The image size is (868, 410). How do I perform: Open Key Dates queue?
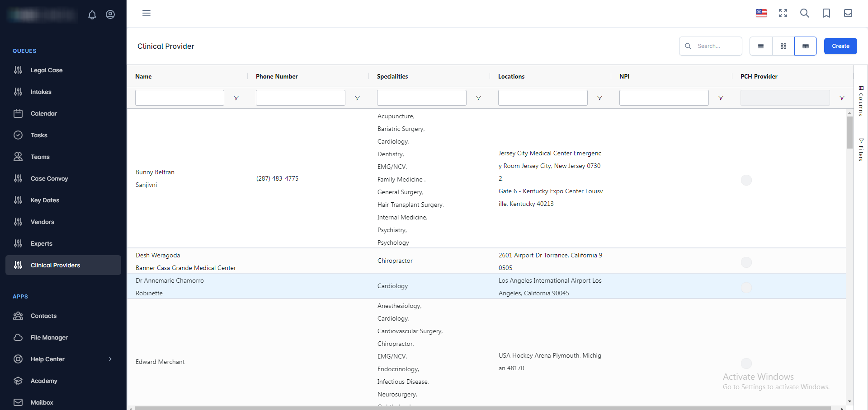pyautogui.click(x=63, y=200)
